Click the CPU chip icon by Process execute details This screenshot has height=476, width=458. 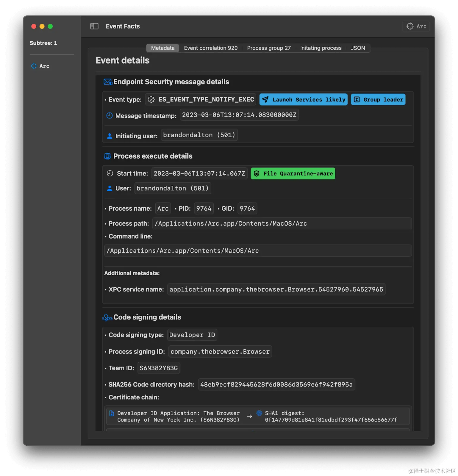click(107, 156)
